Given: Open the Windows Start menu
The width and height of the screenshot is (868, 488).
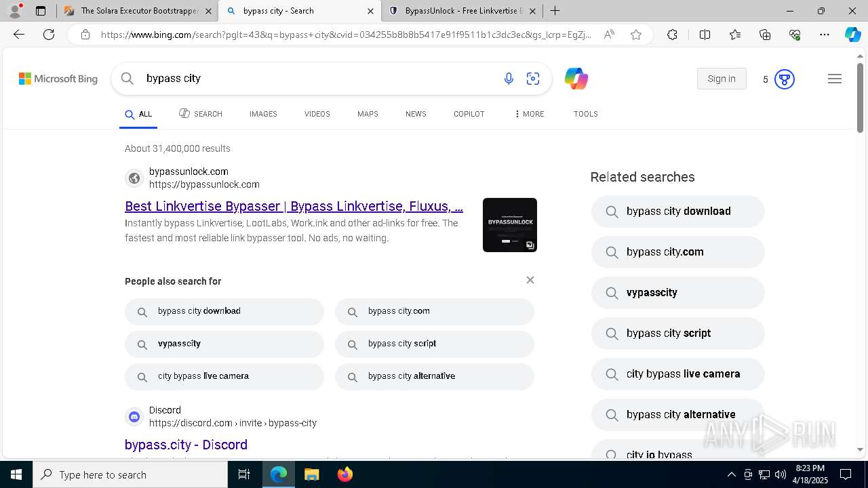Looking at the screenshot, I should (16, 474).
